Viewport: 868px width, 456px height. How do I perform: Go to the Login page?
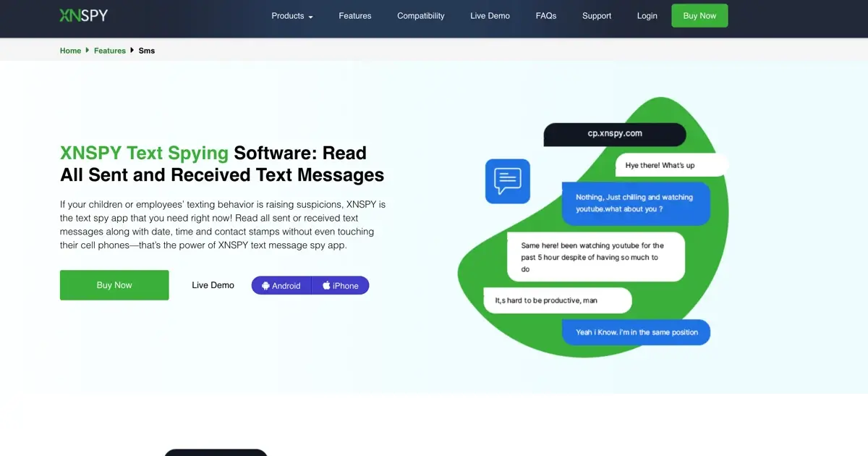click(647, 16)
